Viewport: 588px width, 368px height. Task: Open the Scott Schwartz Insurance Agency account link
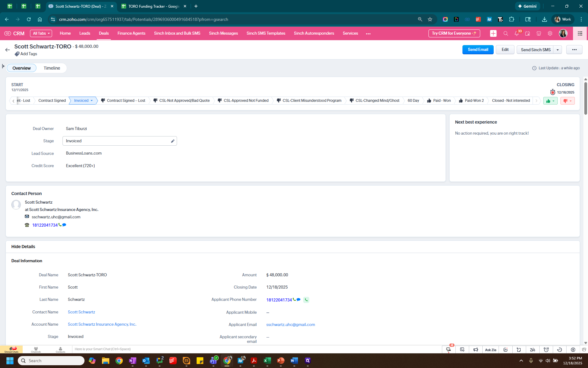102,324
